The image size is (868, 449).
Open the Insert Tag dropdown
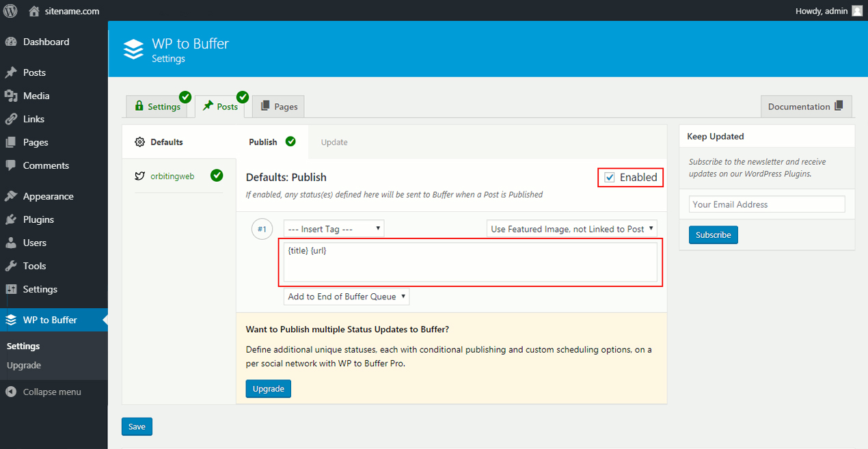pos(334,229)
